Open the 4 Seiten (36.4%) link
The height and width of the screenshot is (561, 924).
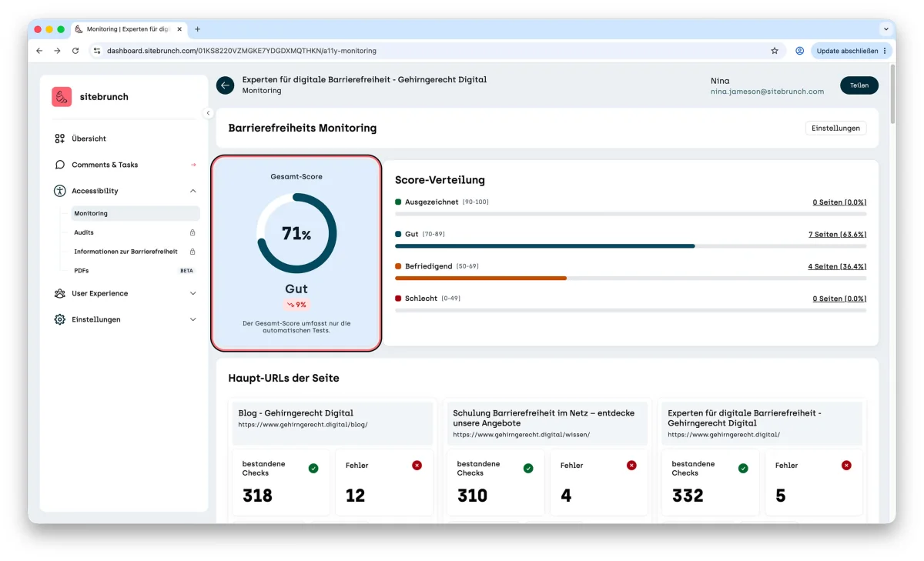click(837, 267)
